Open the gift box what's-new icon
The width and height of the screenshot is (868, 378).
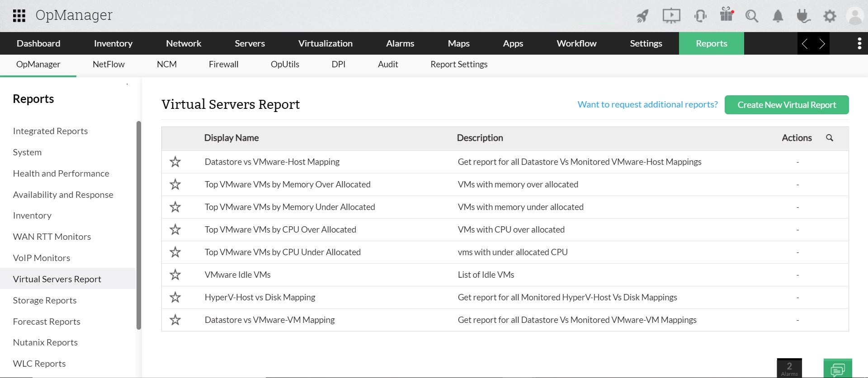(726, 15)
